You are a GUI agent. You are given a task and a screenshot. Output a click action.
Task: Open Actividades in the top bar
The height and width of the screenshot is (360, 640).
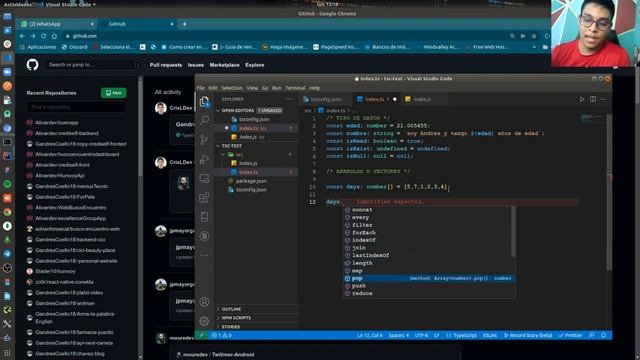(x=18, y=4)
